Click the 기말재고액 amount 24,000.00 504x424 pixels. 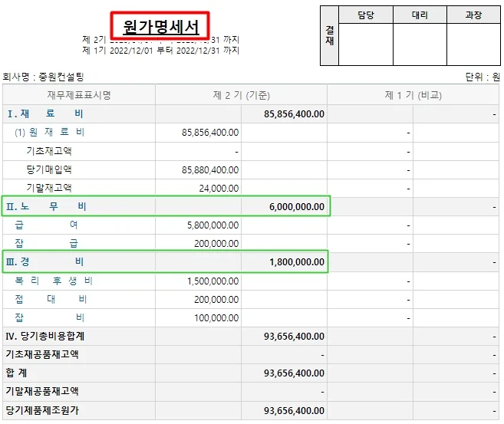[x=219, y=188]
